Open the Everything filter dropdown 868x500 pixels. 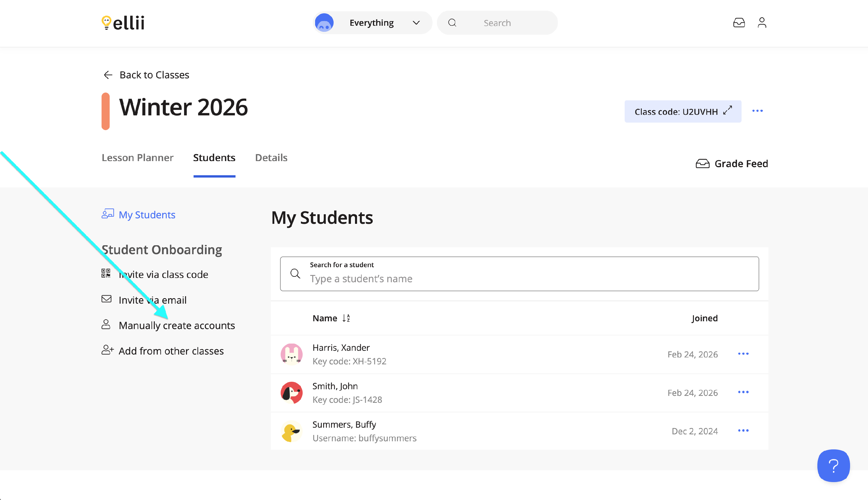point(372,23)
